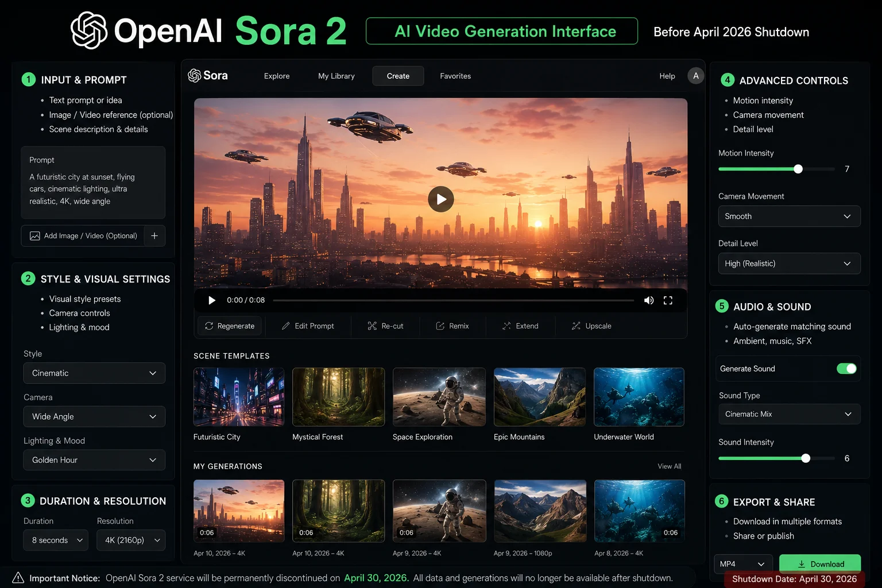Click the 0:00 / 0:08 time readout
Viewport: 882px width, 588px height.
(x=246, y=300)
